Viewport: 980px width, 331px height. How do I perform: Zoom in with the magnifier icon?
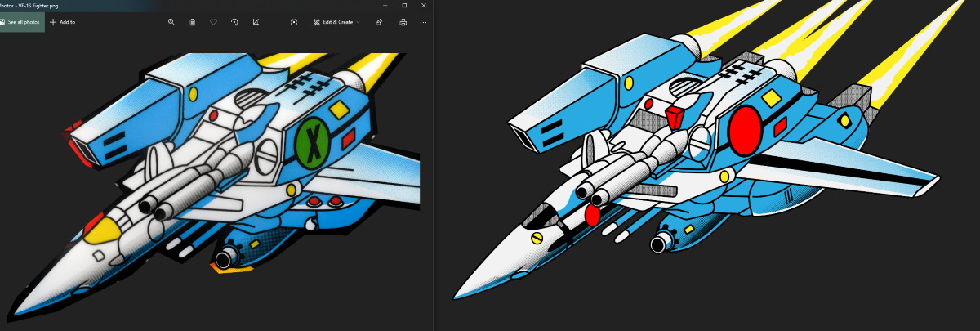tap(171, 22)
